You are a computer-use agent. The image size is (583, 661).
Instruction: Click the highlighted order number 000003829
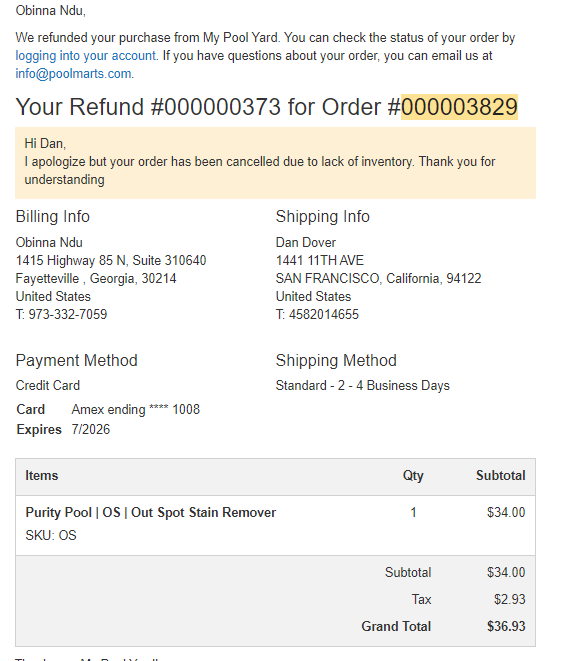point(459,107)
